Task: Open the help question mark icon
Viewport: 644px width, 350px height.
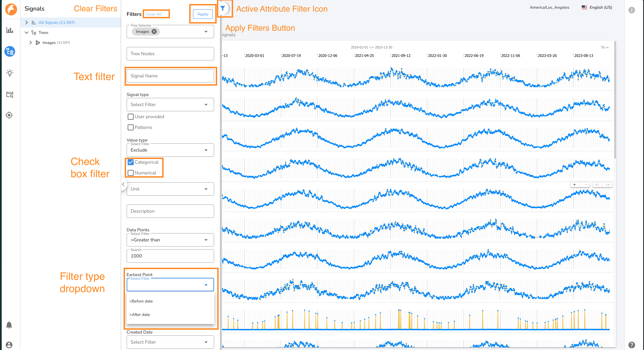Action: point(632,345)
